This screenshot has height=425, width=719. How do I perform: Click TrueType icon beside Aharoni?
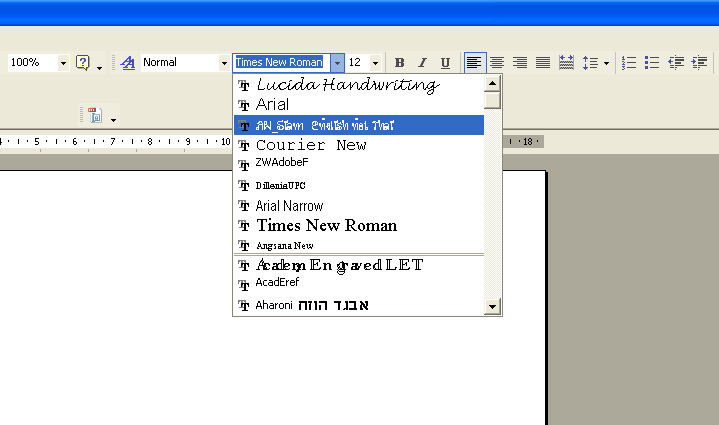(244, 305)
